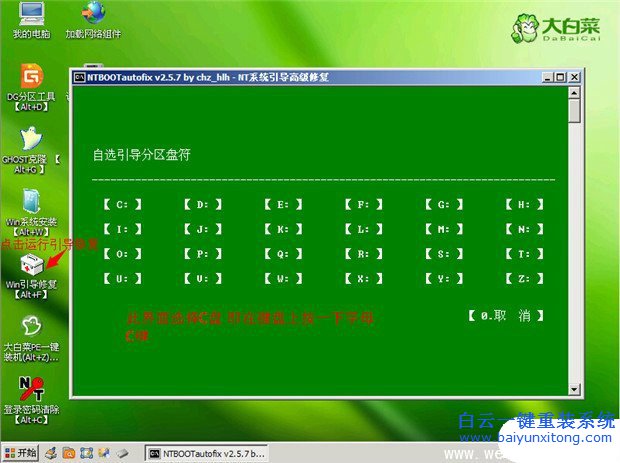Open the 加载网络组件 desktop icon
620x463 pixels.
[93, 20]
